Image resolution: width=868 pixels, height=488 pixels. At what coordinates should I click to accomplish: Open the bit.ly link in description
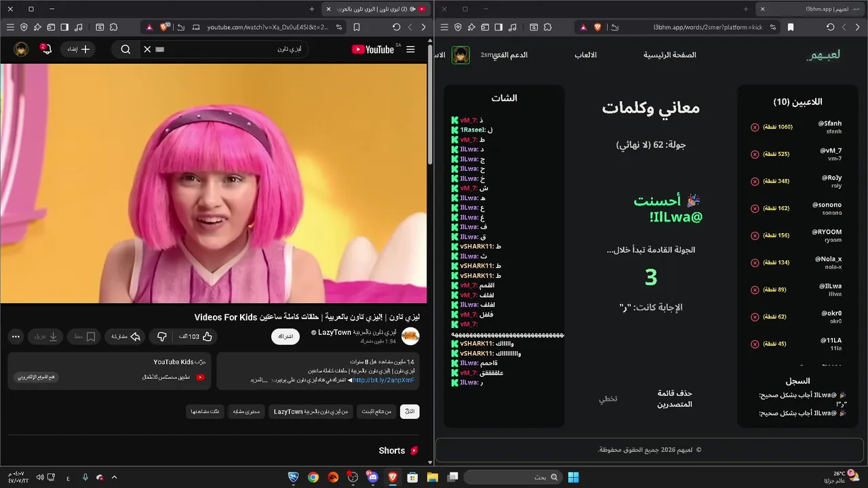tap(383, 380)
